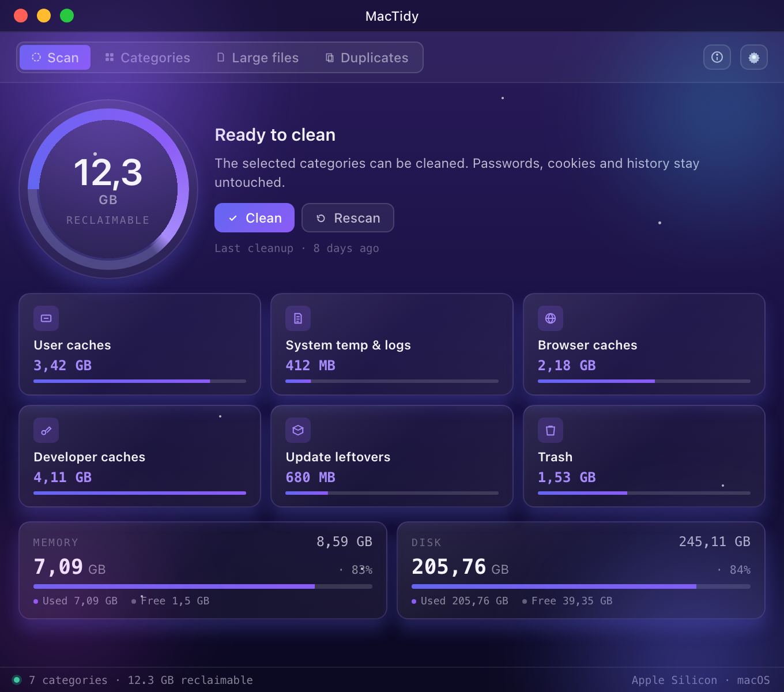Click 'Used 205,76 GB' disk legend
Image resolution: width=784 pixels, height=692 pixels.
[460, 601]
